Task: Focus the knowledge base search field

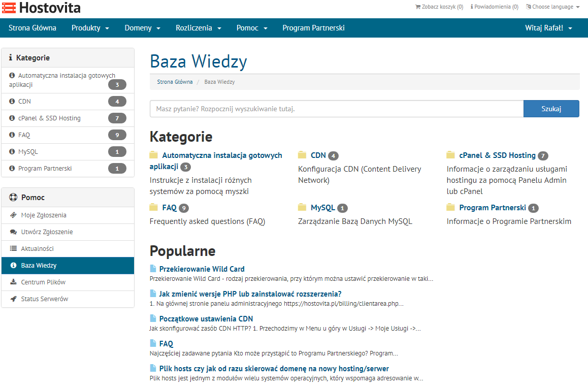Action: pyautogui.click(x=336, y=109)
